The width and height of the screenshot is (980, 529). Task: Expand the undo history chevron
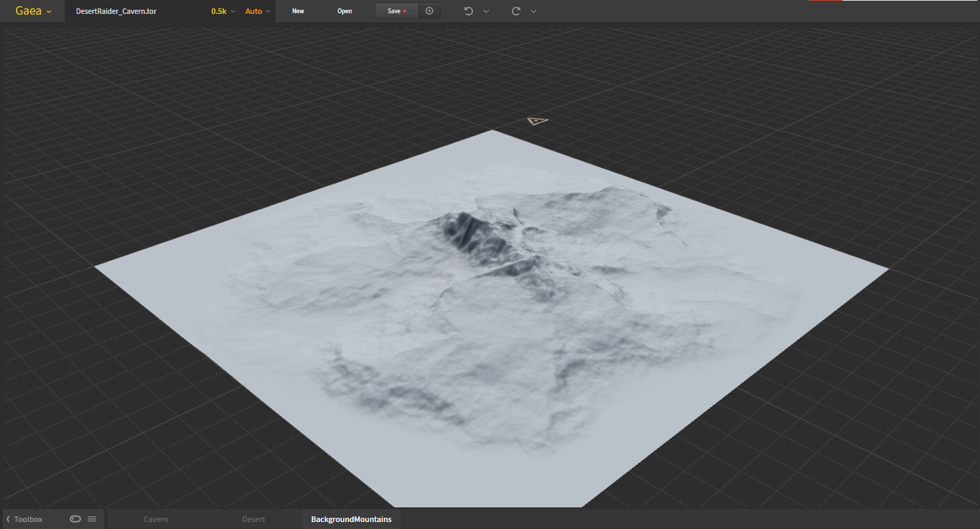tap(486, 10)
